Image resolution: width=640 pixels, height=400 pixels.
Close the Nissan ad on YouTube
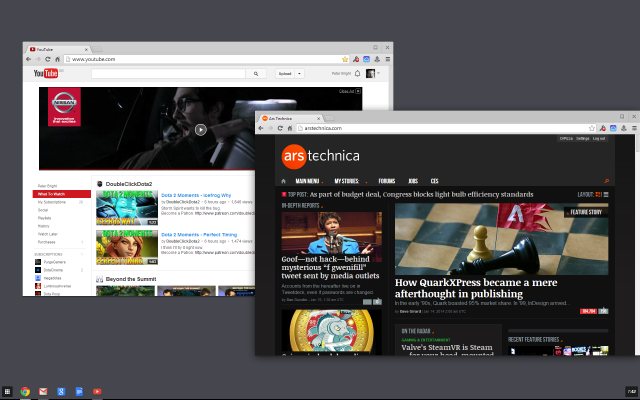coord(350,91)
